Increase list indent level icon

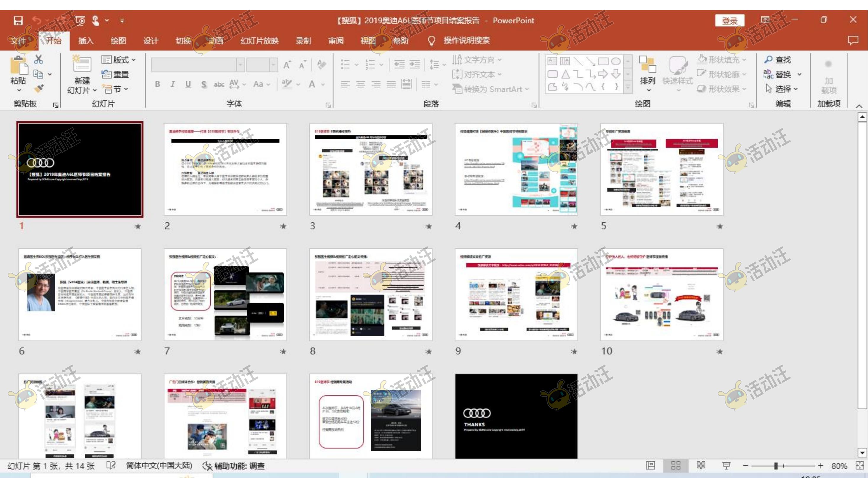(x=414, y=64)
